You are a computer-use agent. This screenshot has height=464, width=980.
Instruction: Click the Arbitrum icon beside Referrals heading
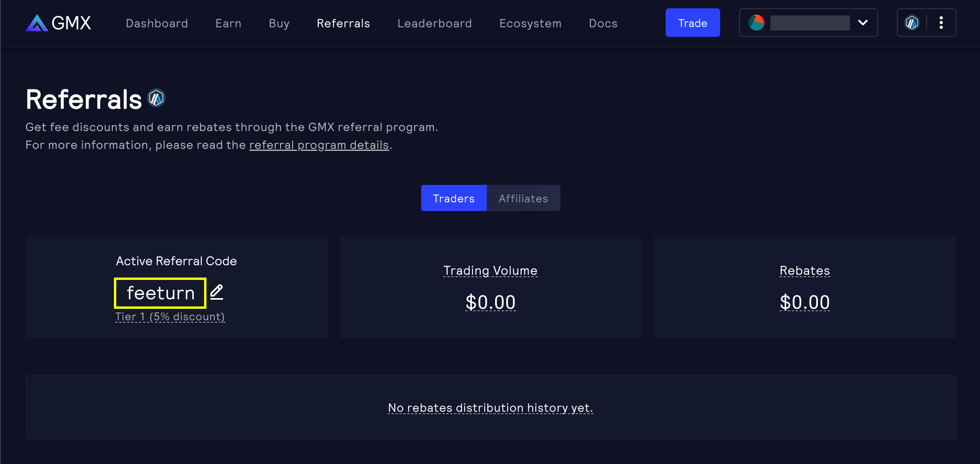point(156,98)
